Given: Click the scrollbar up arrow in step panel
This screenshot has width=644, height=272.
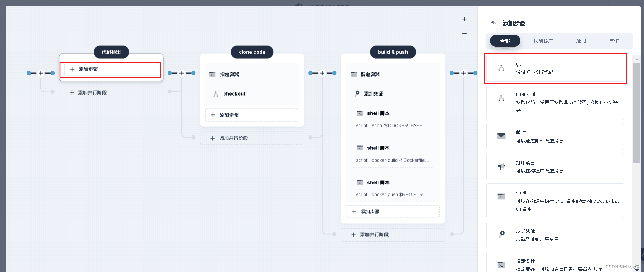Looking at the screenshot, I should coord(637,59).
